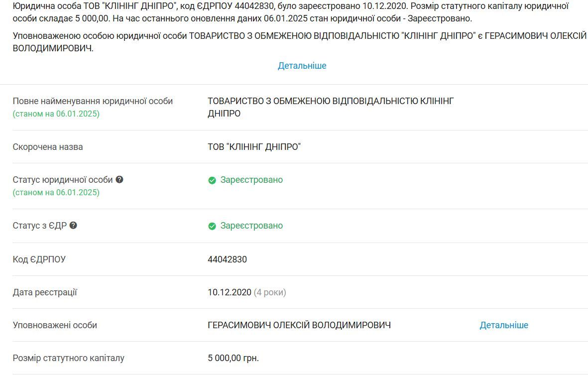Click green checkmark beside ЄДР status
The width and height of the screenshot is (588, 375).
point(212,226)
